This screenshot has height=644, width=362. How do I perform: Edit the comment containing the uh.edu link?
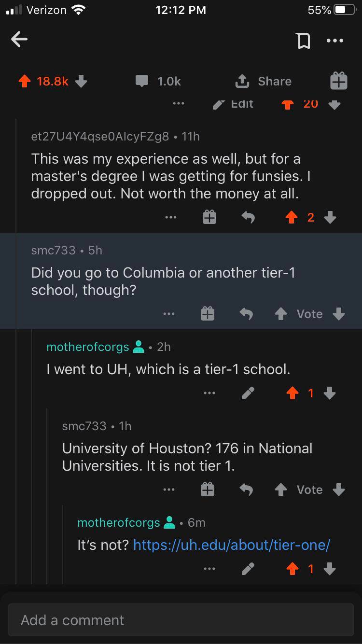pos(248,570)
